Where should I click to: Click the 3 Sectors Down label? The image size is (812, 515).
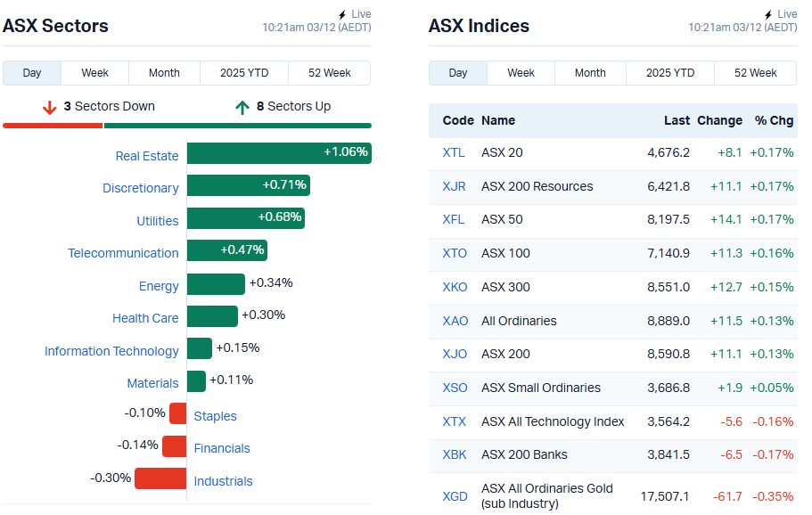coord(110,106)
